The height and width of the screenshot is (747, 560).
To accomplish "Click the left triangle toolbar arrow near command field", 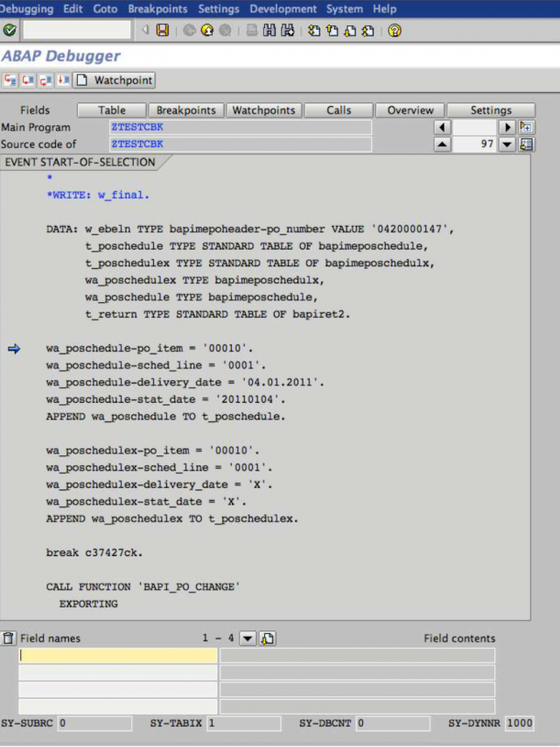I will click(x=144, y=30).
